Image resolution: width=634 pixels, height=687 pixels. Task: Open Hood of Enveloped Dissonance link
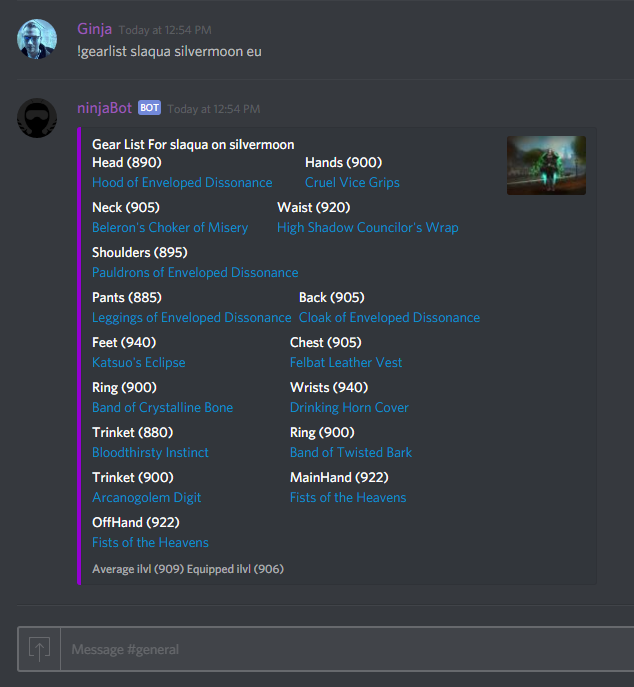[x=182, y=182]
